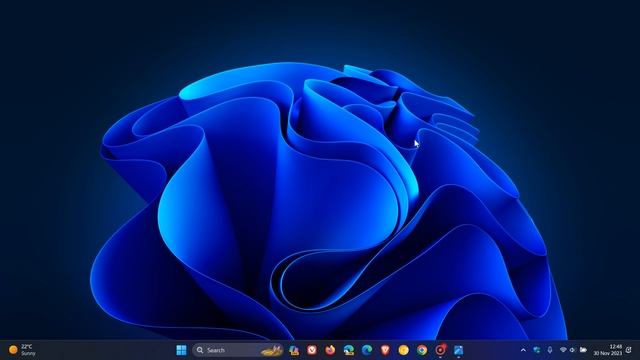This screenshot has width=640, height=360.
Task: Open Microsoft Edge Dev taskbar icon
Action: [x=349, y=350]
